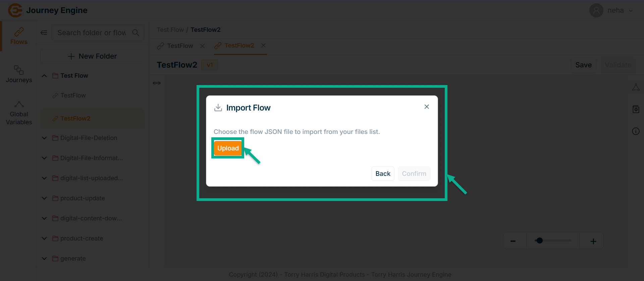Zoom out with the minus icon
This screenshot has width=644, height=281.
(x=513, y=241)
